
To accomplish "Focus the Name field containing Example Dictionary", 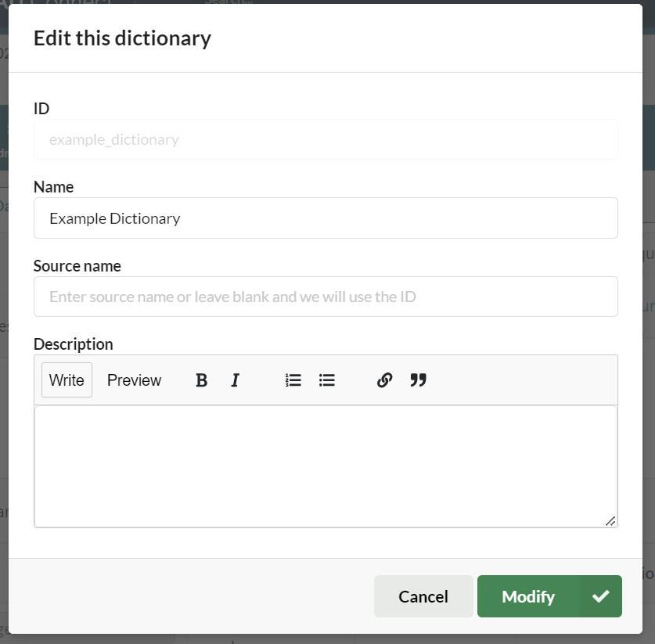I will click(326, 218).
